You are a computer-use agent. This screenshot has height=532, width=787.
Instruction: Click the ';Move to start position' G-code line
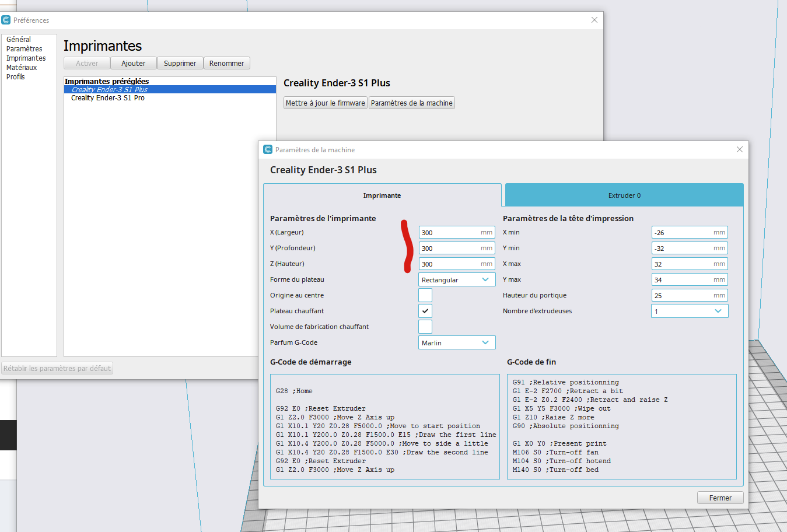point(378,426)
